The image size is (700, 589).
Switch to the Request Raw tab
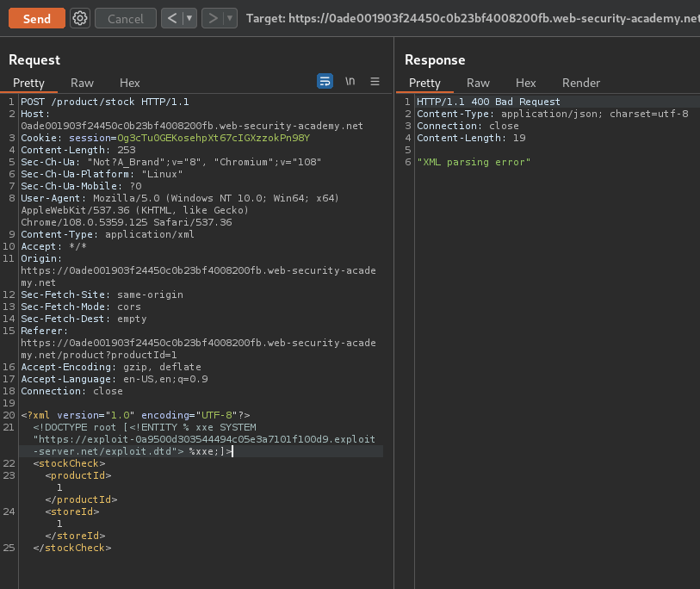[82, 83]
